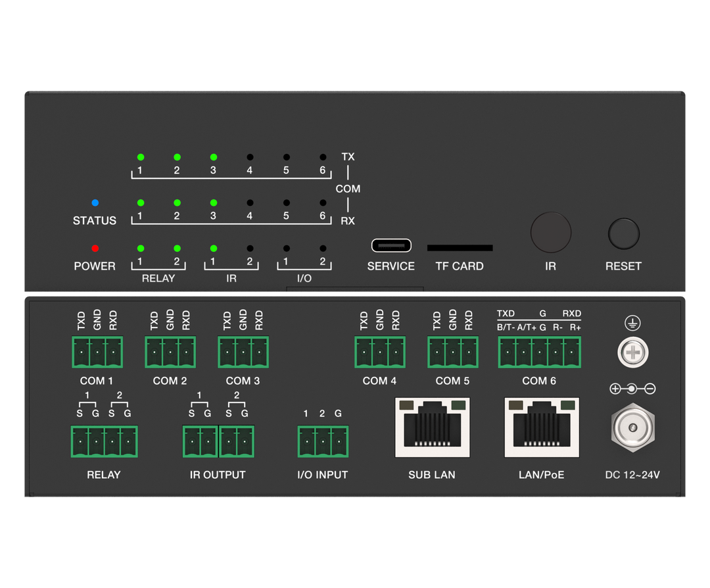Click the LAN/PoE Ethernet port

542,427
